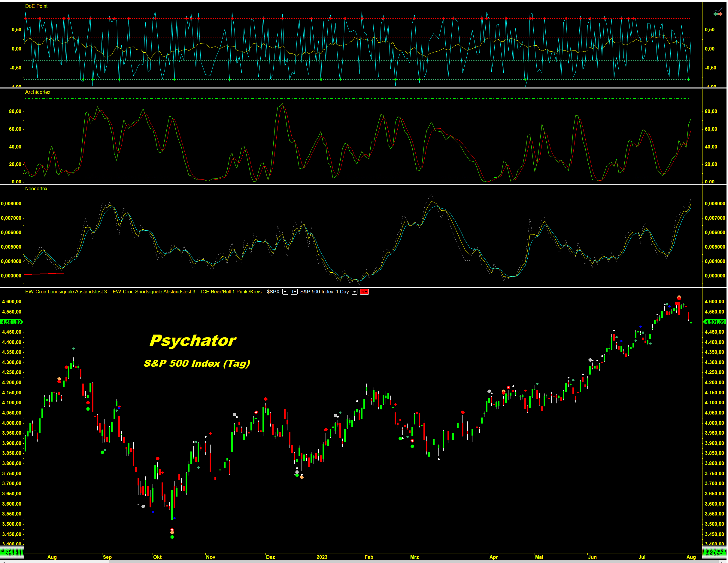Expand the 1 Day timeframe dropdown arrow
This screenshot has width=728, height=563.
355,292
